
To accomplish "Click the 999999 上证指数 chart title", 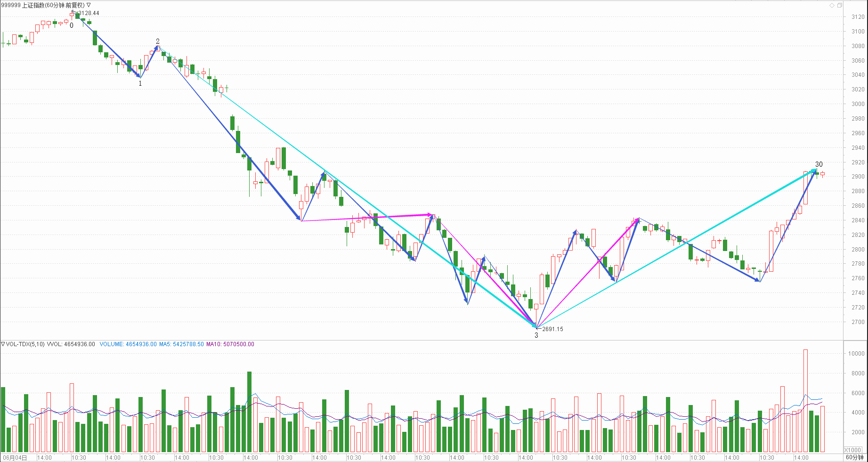I will tap(42, 5).
